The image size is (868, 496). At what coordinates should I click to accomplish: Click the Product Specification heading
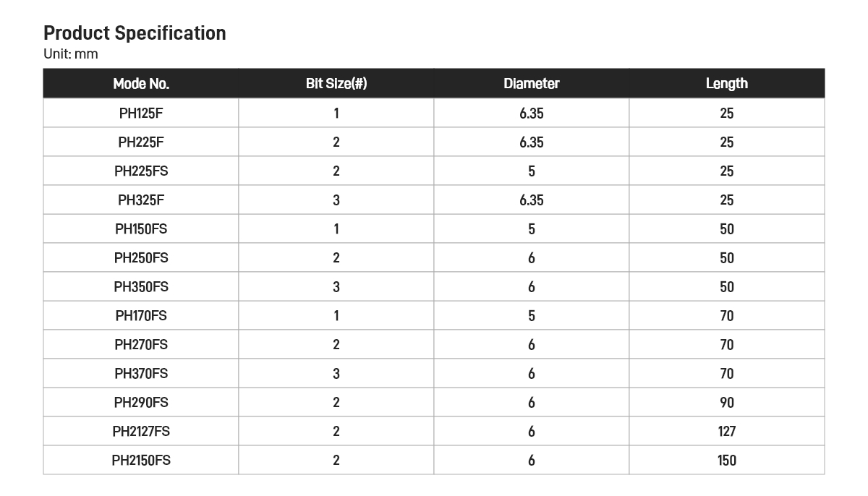point(135,33)
